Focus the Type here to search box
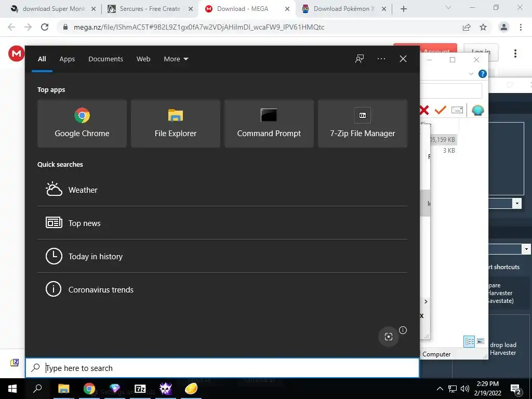 [x=222, y=368]
